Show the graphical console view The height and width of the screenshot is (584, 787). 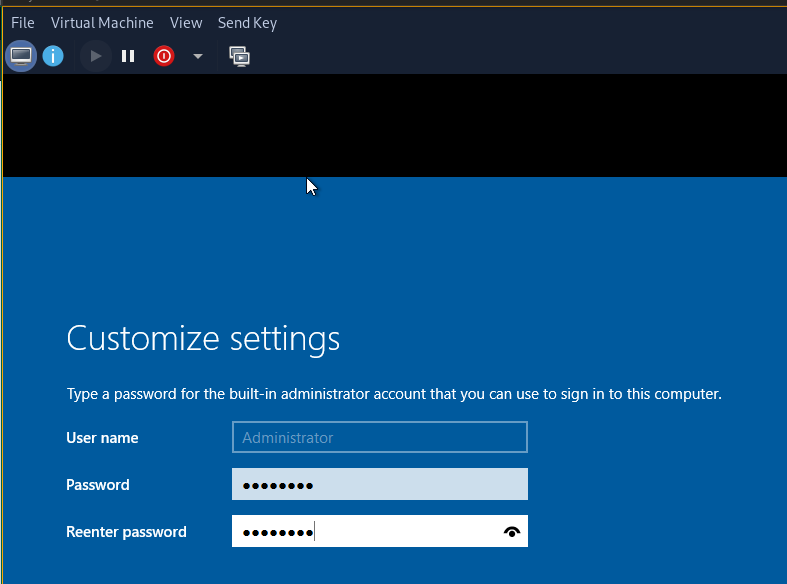pos(21,56)
